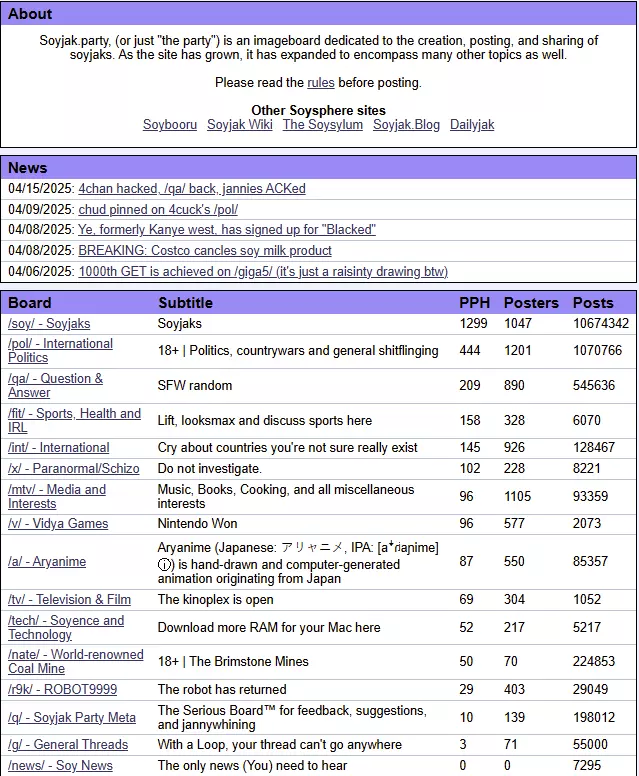Go to Soyjak.Blog link
639x776 pixels.
[406, 125]
